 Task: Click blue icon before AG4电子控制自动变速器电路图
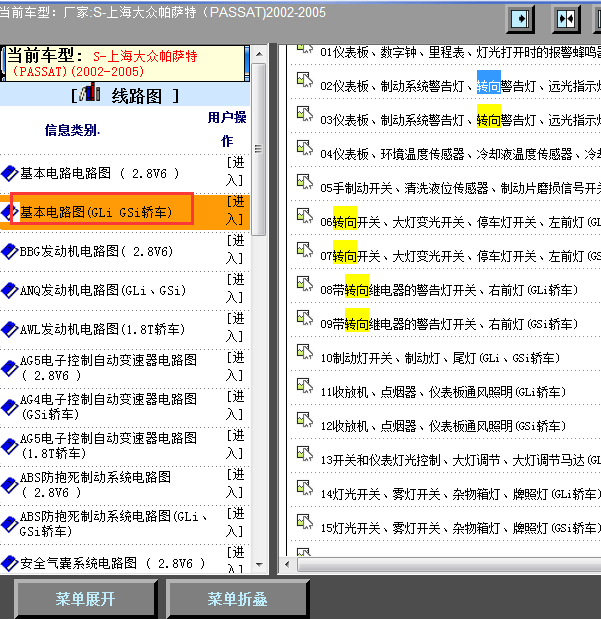coord(9,407)
